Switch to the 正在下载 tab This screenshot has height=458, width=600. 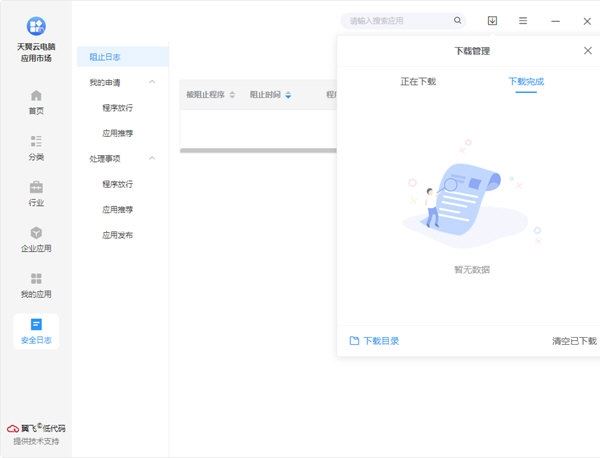(418, 81)
